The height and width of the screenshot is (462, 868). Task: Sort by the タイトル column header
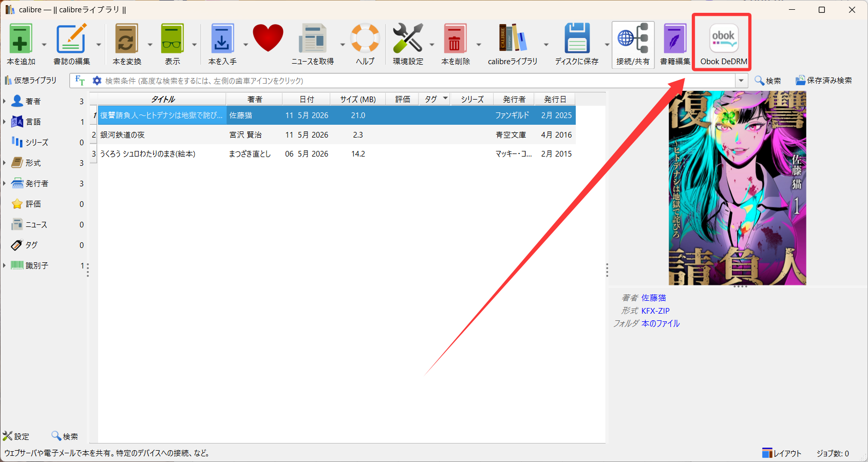point(162,99)
